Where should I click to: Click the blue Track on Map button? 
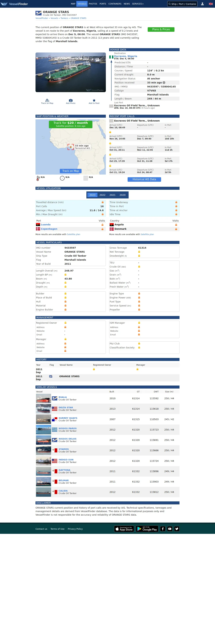pyautogui.click(x=71, y=171)
